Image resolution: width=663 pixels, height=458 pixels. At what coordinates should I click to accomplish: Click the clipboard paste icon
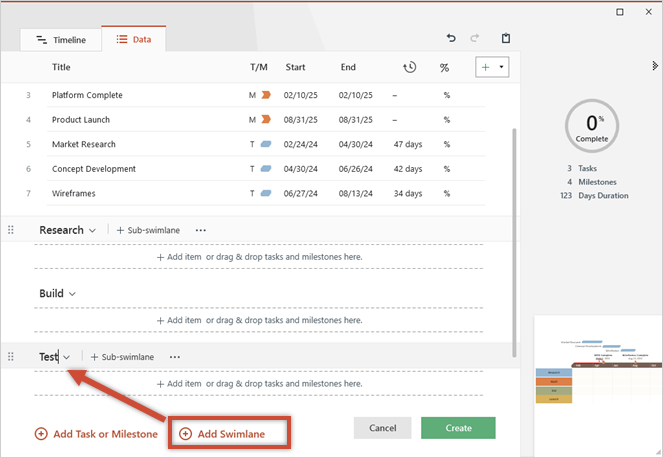coord(506,39)
